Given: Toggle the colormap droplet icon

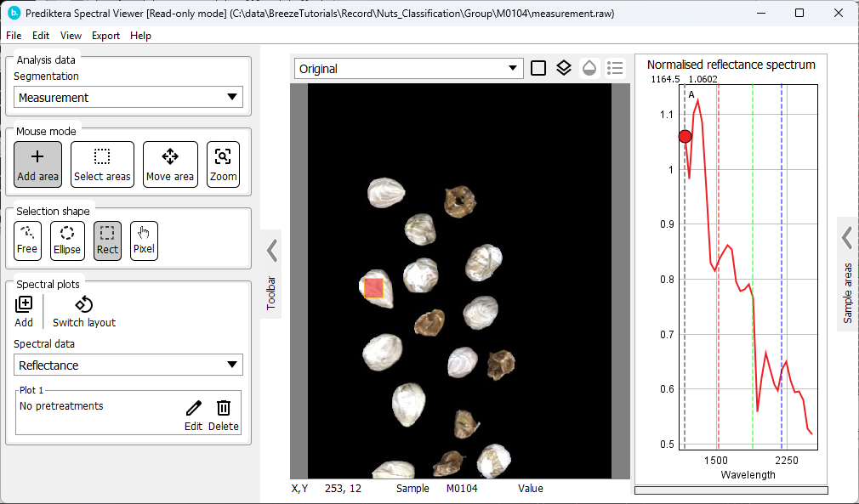Looking at the screenshot, I should point(589,68).
